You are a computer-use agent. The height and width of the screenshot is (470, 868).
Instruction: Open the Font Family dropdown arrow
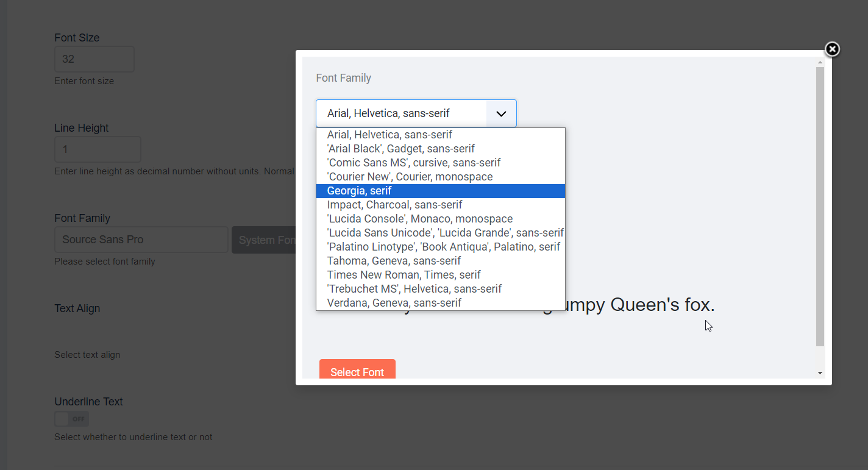[x=501, y=113]
